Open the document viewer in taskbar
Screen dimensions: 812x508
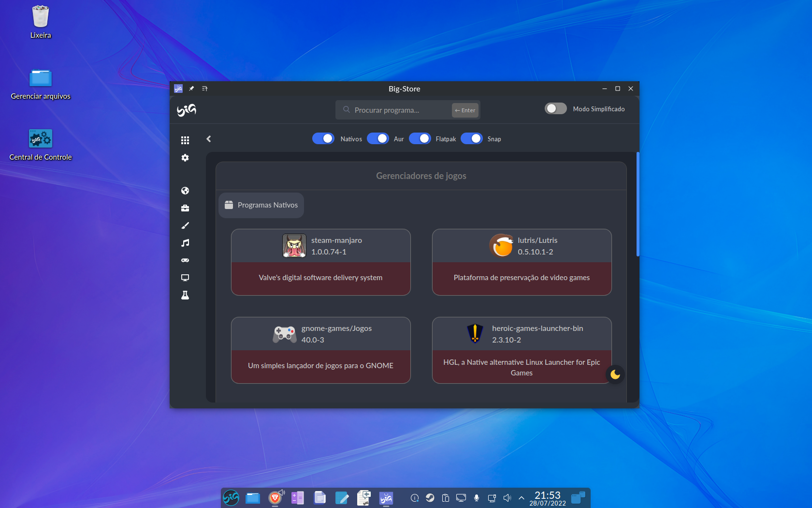[320, 497]
